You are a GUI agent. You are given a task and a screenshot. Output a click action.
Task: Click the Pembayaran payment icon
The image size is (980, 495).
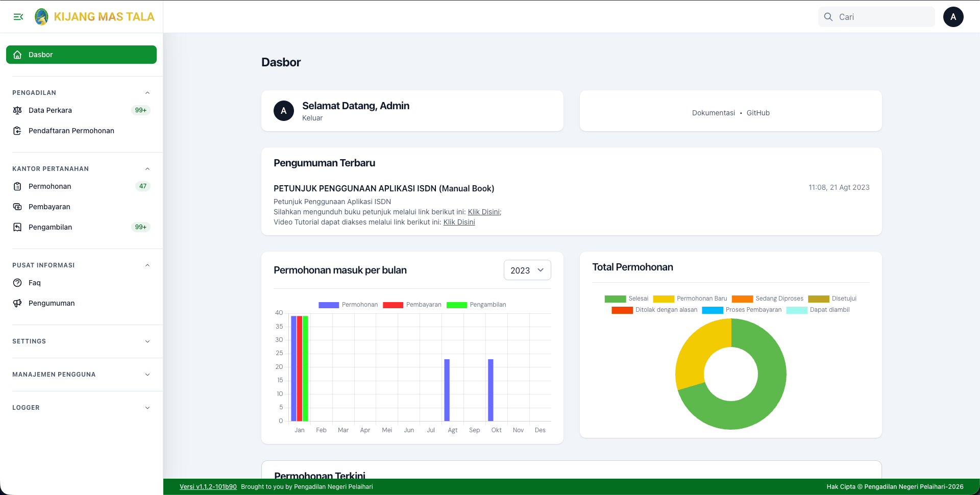pos(17,207)
